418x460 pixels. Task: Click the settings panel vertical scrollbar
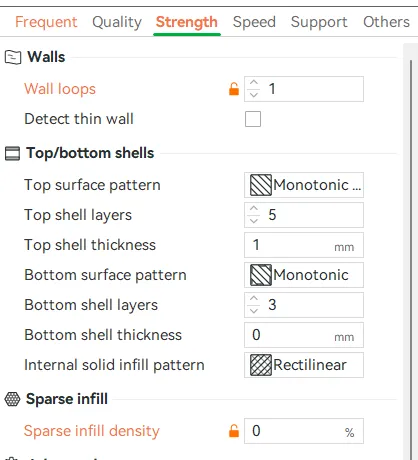click(x=411, y=252)
